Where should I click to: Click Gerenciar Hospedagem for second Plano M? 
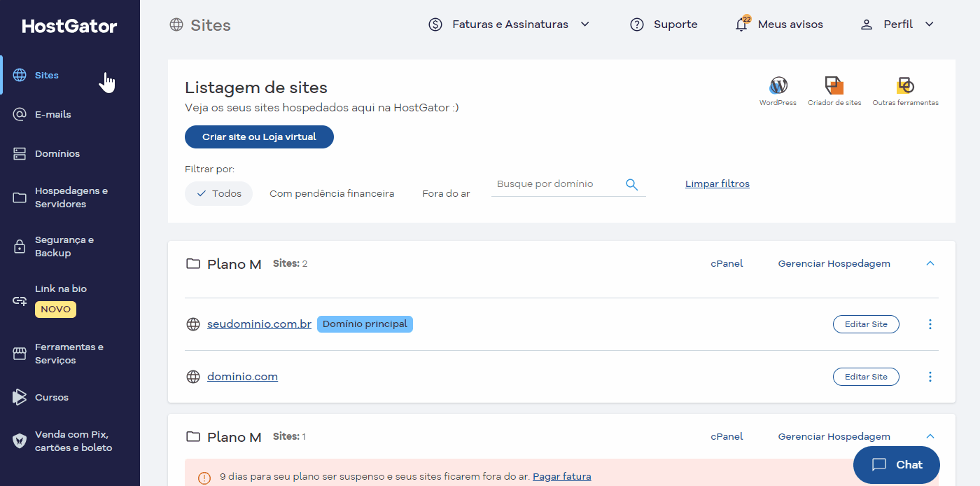pos(834,436)
